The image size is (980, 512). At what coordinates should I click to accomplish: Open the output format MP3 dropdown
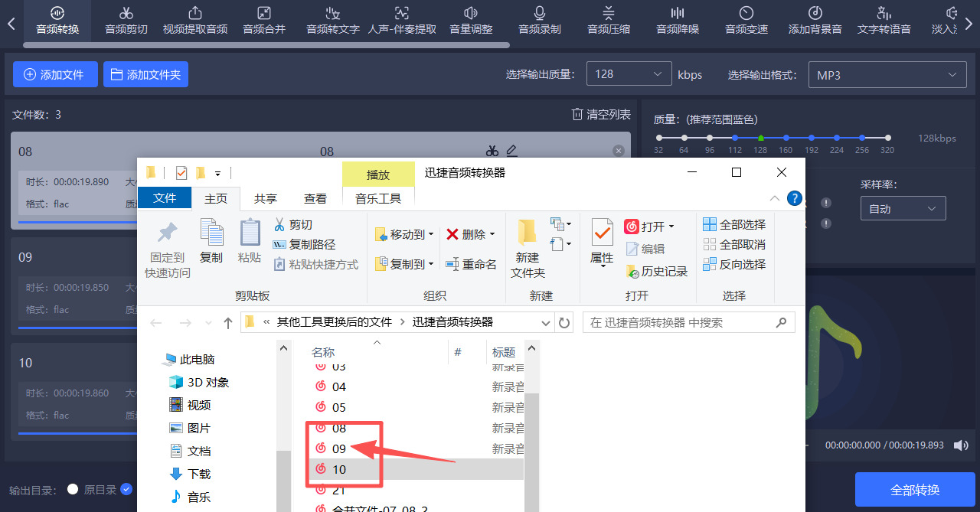887,75
